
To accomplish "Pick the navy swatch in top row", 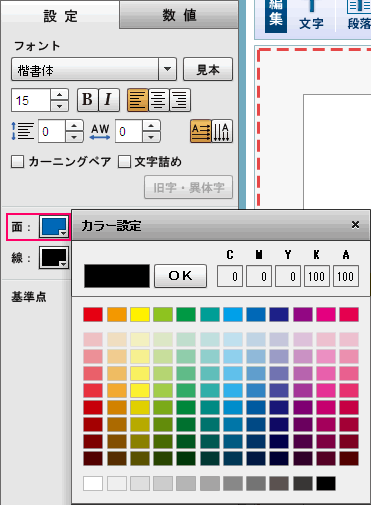I will 279,315.
